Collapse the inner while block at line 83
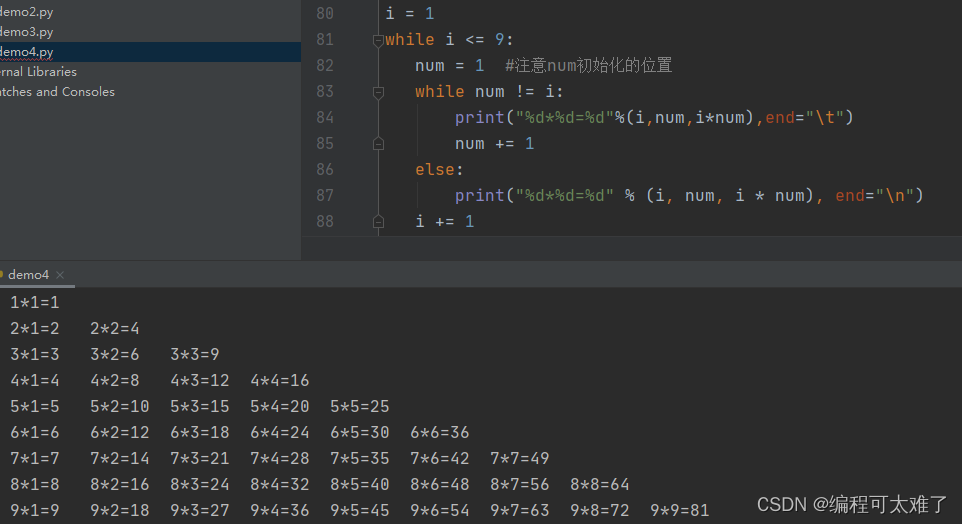This screenshot has width=962, height=524. click(x=379, y=92)
